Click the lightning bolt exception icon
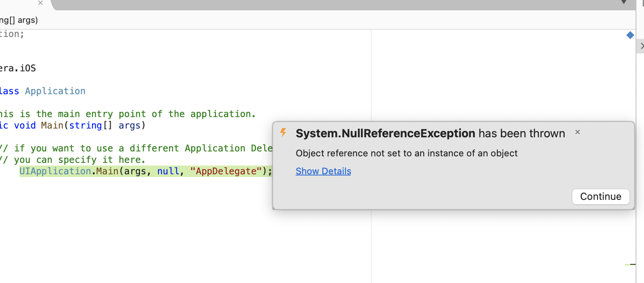Image resolution: width=644 pixels, height=283 pixels. [283, 132]
